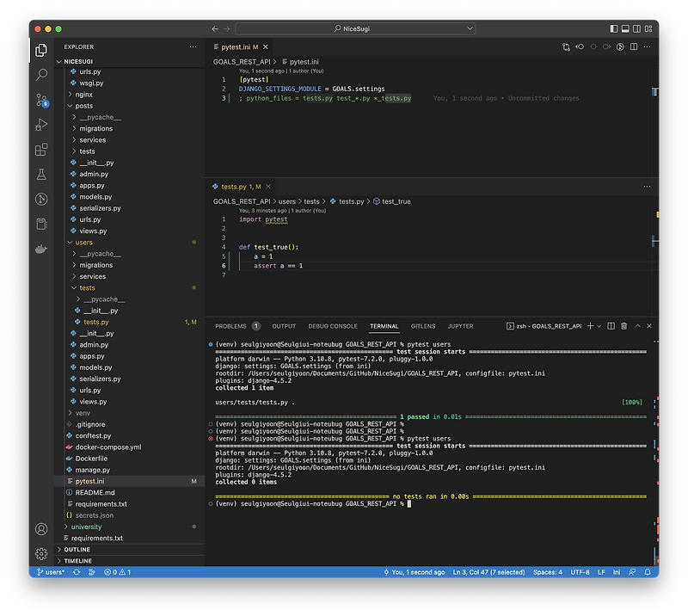
Task: Open the Extensions view
Action: pos(41,150)
